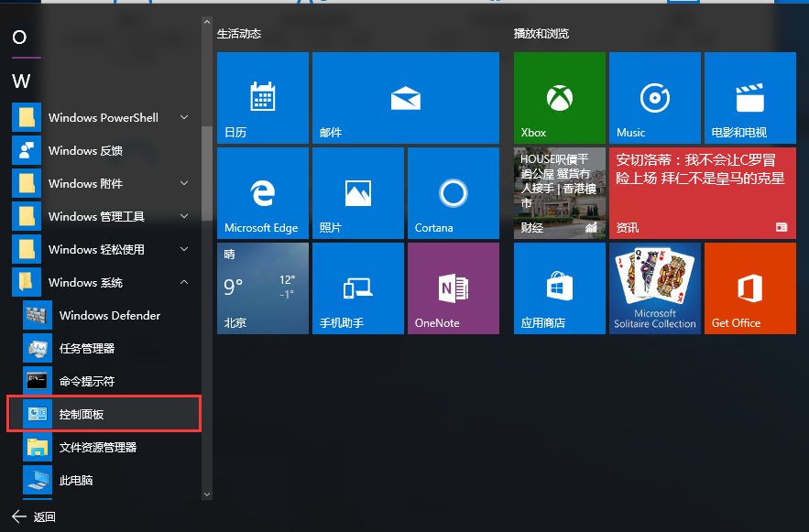The image size is (809, 532).
Task: Open the 资讯 news tile
Action: click(702, 193)
